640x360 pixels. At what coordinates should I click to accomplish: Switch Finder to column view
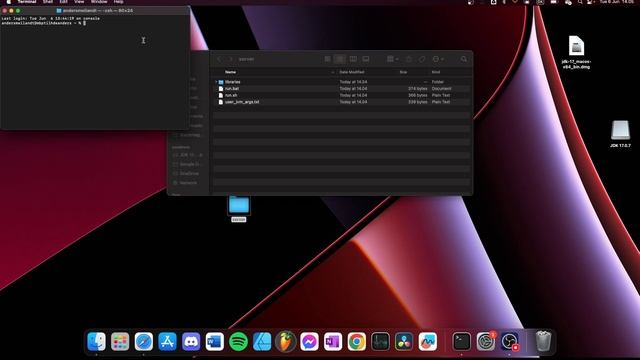pyautogui.click(x=353, y=59)
